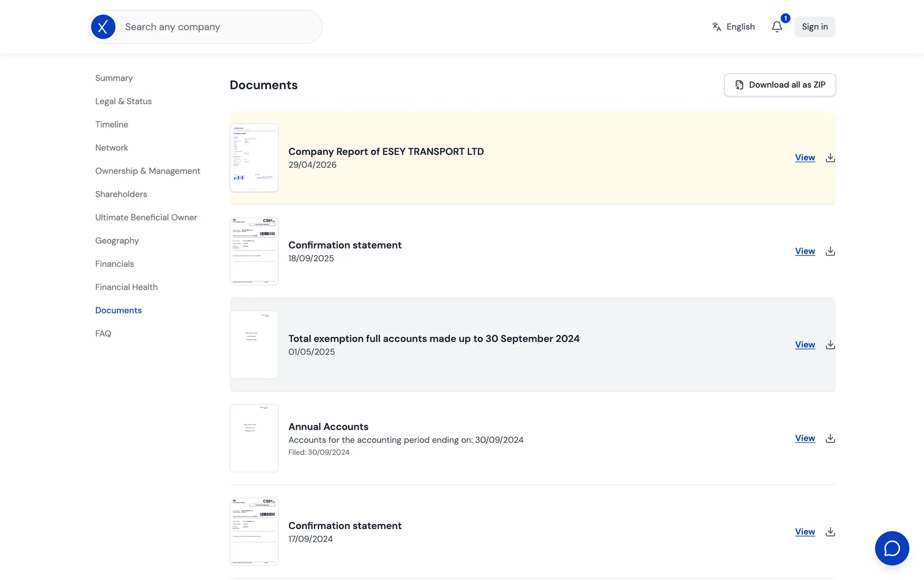View the 18/09/2025 Confirmation statement
The image size is (924, 580).
pyautogui.click(x=805, y=251)
